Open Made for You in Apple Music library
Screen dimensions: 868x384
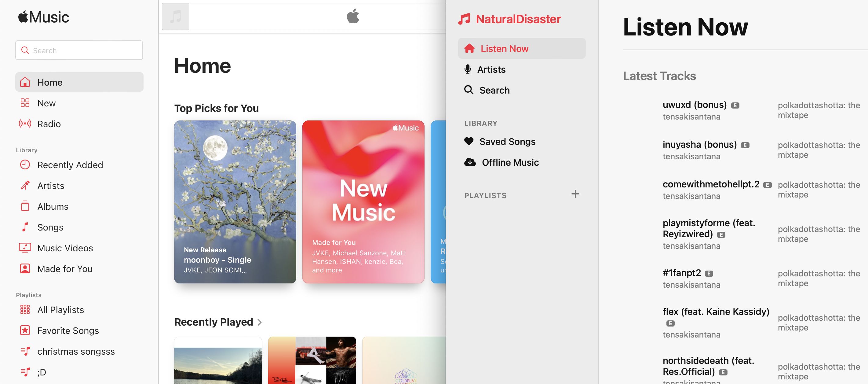pyautogui.click(x=79, y=269)
